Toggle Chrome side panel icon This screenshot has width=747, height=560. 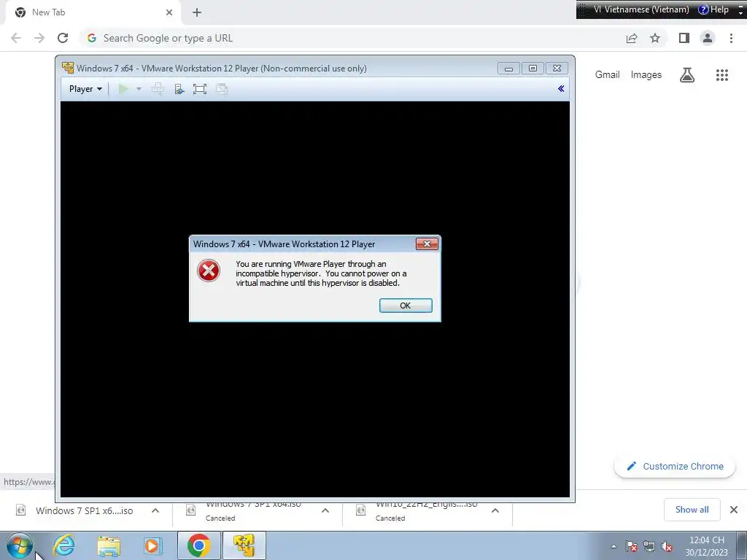(684, 38)
